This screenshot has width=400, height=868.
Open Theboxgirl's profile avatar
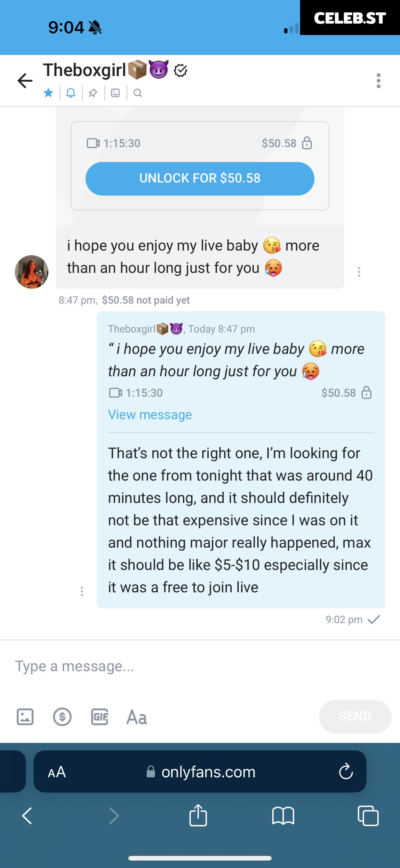click(32, 272)
